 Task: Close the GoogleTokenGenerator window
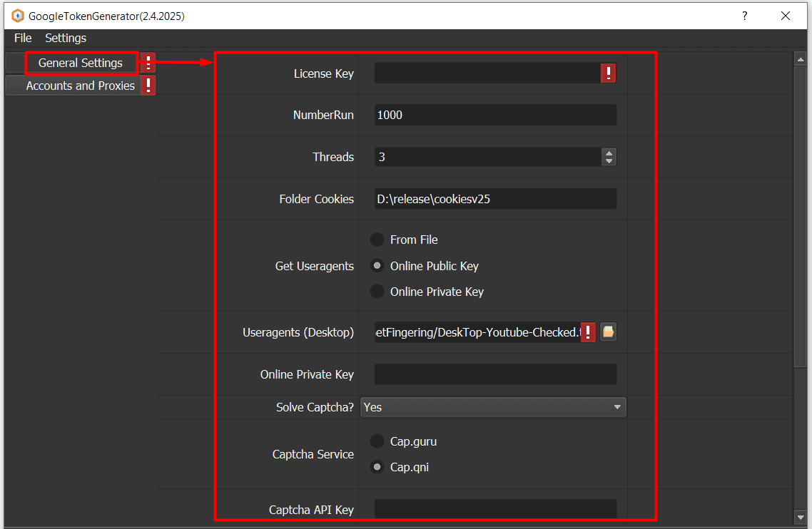click(786, 16)
